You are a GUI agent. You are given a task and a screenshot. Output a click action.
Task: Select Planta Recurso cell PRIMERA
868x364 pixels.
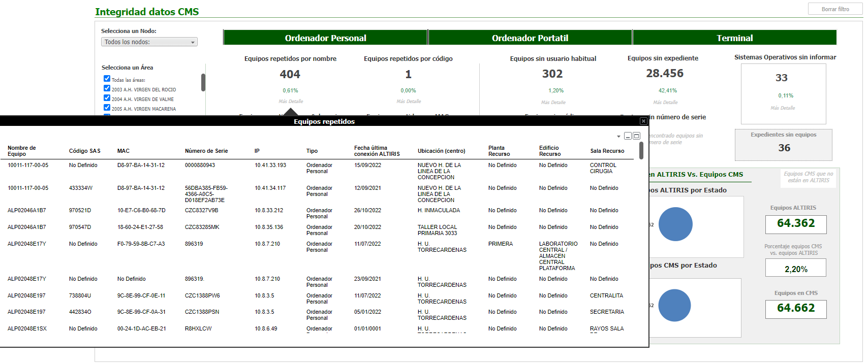click(x=501, y=244)
